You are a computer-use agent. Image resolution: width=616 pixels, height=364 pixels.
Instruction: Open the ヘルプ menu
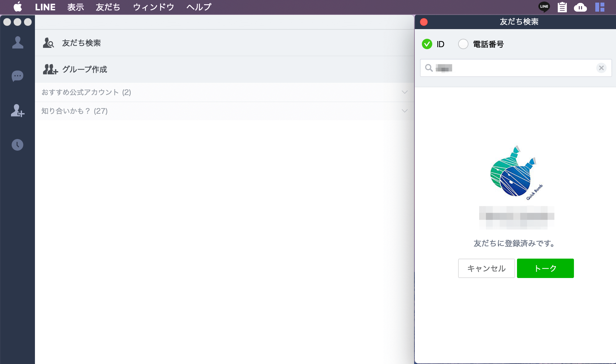point(199,7)
